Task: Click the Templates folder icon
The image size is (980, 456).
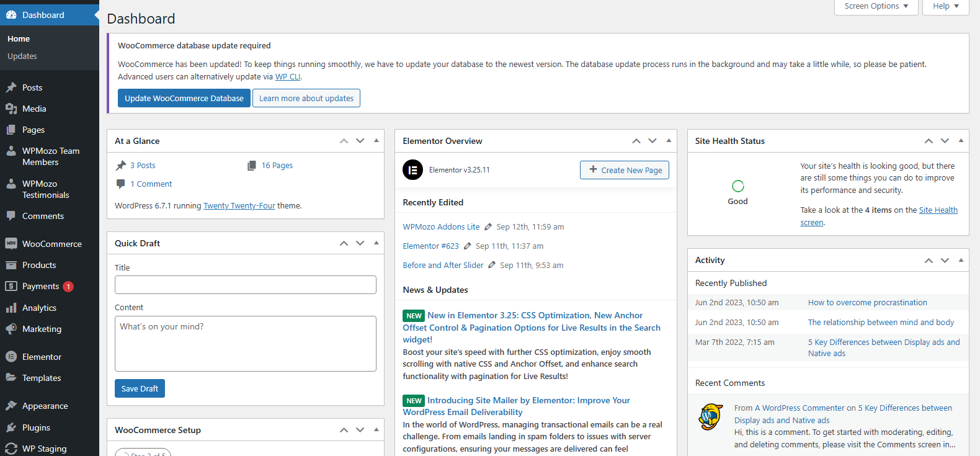Action: tap(11, 378)
